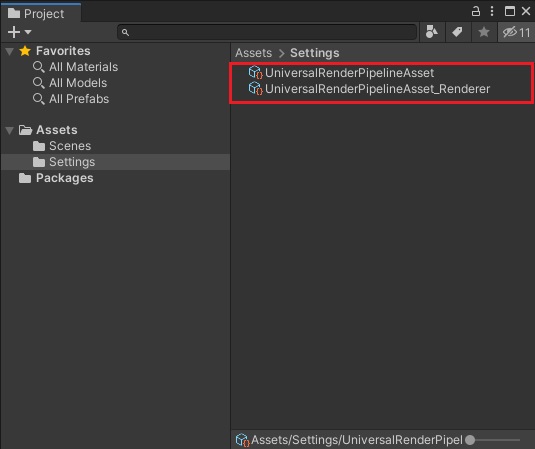Click the Scenes folder icon
The height and width of the screenshot is (449, 535).
(x=39, y=146)
